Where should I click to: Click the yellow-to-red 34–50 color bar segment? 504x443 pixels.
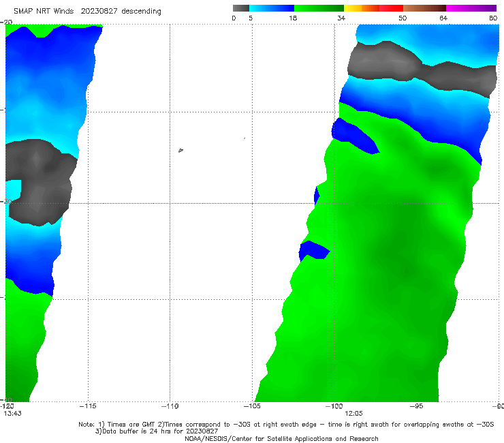pyautogui.click(x=373, y=8)
